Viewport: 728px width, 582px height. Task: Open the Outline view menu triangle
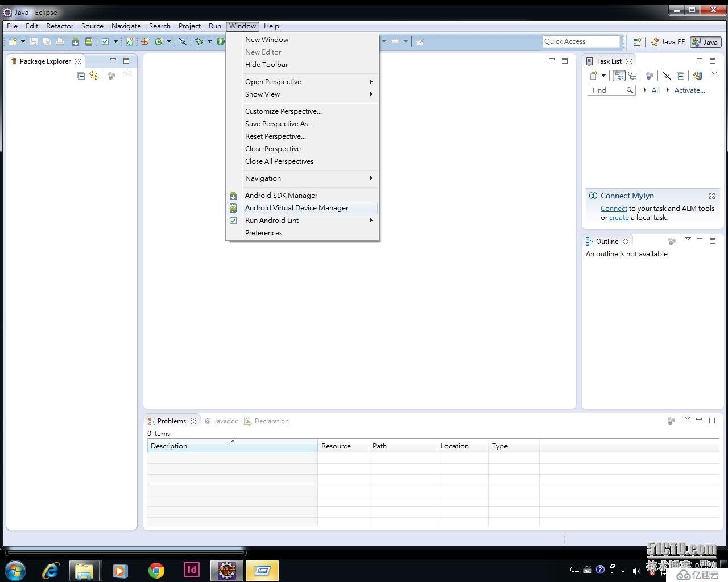point(688,239)
